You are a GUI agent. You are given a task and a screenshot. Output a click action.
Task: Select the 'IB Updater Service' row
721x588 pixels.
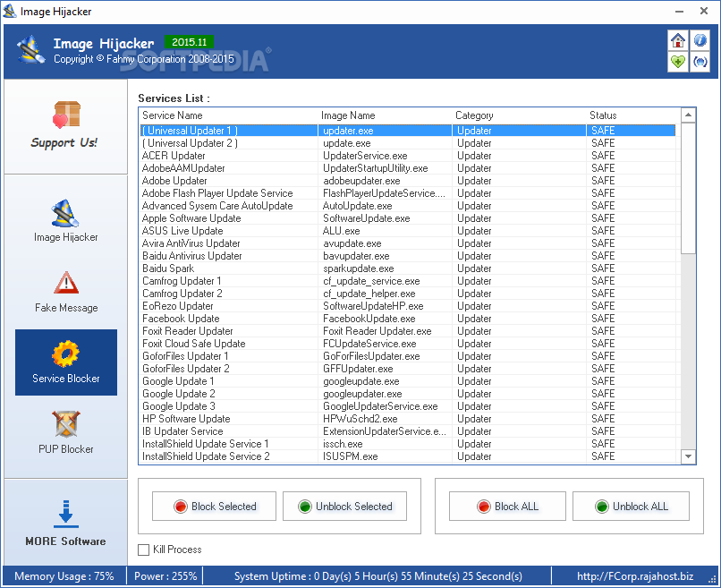pyautogui.click(x=408, y=431)
